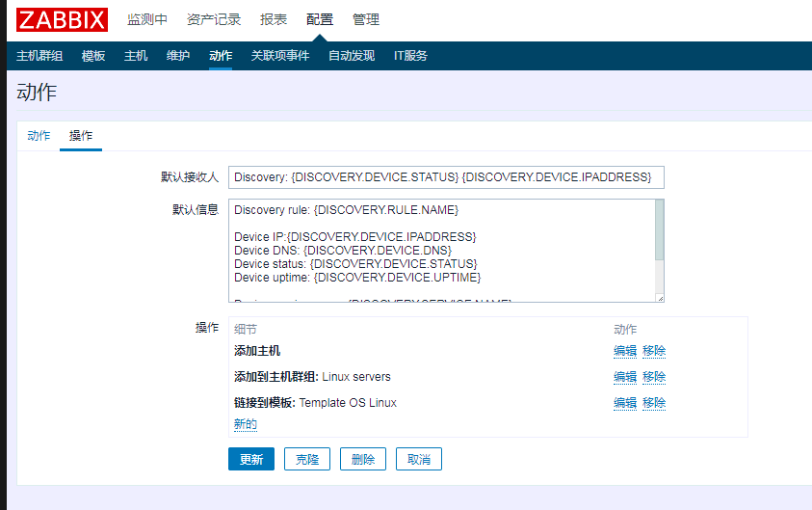Viewport: 812px width, 510px height.
Task: Go to 主机 submenu
Action: 136,56
